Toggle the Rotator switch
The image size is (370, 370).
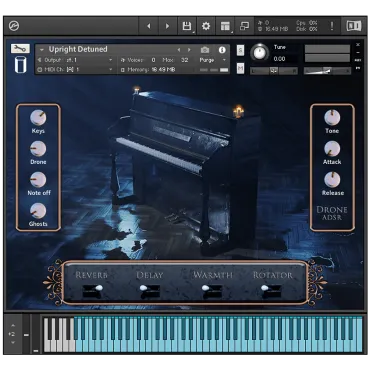(271, 291)
